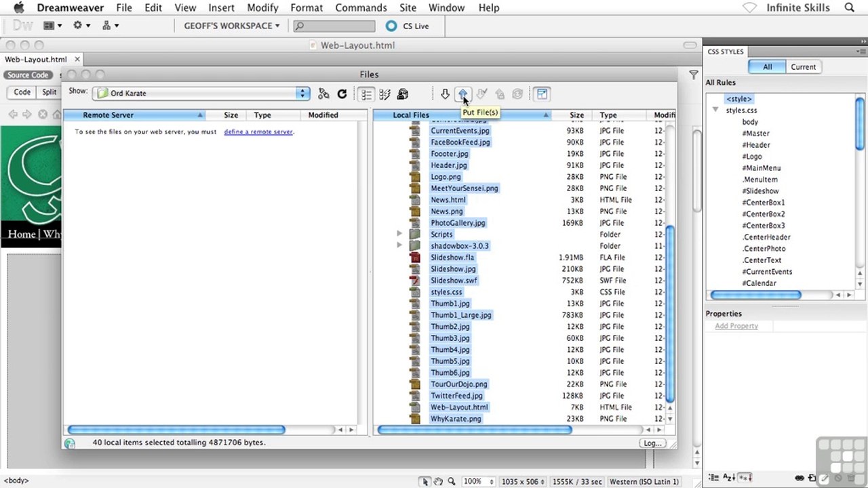Open the Commands menu
This screenshot has width=868, height=488.
point(361,7)
